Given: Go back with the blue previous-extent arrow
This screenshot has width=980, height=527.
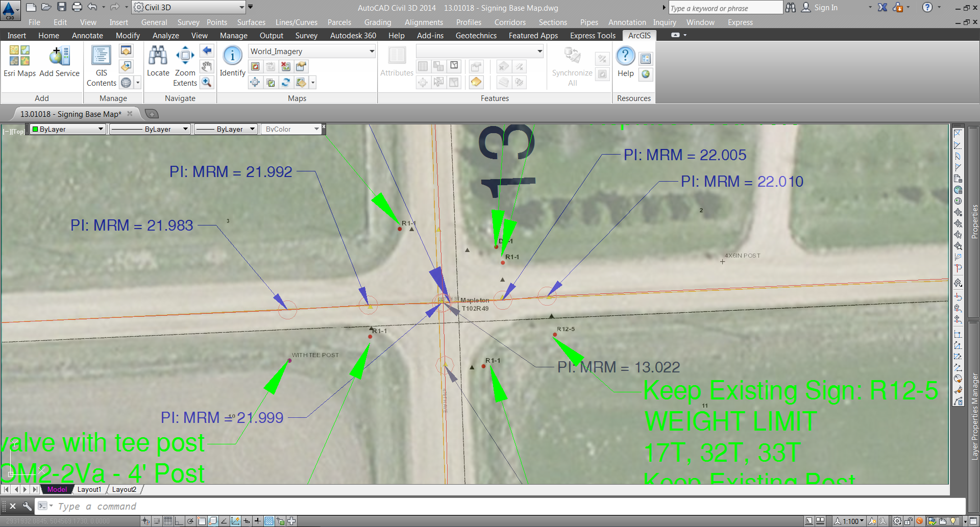Looking at the screenshot, I should pyautogui.click(x=207, y=51).
